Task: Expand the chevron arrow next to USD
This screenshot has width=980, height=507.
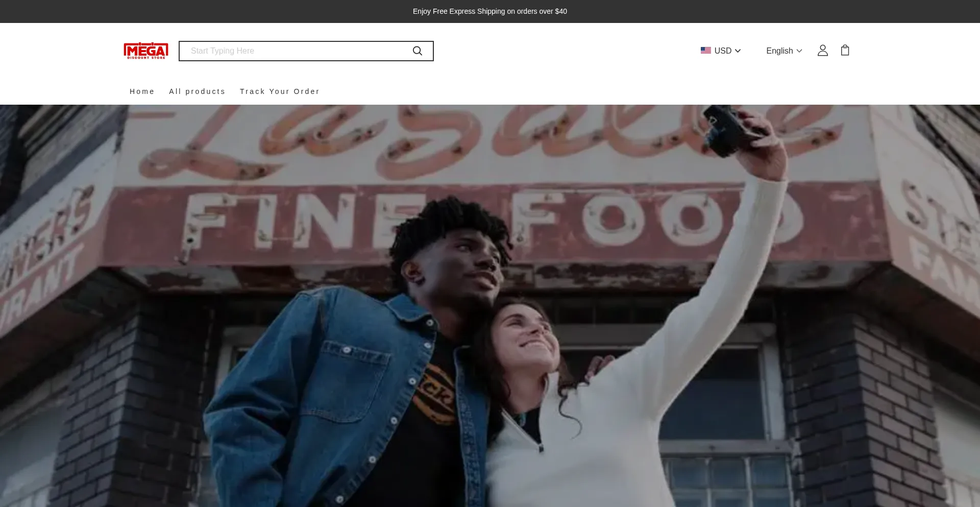Action: coord(738,51)
